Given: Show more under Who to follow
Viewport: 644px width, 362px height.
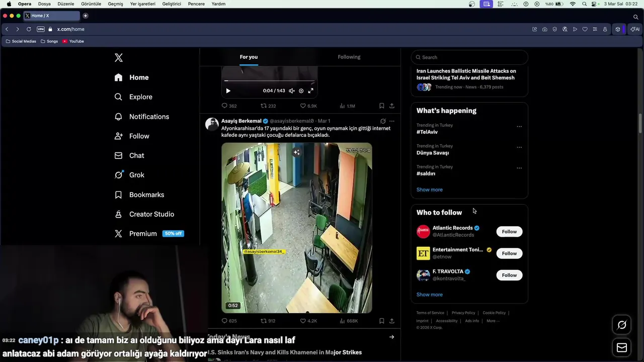Looking at the screenshot, I should tap(430, 295).
